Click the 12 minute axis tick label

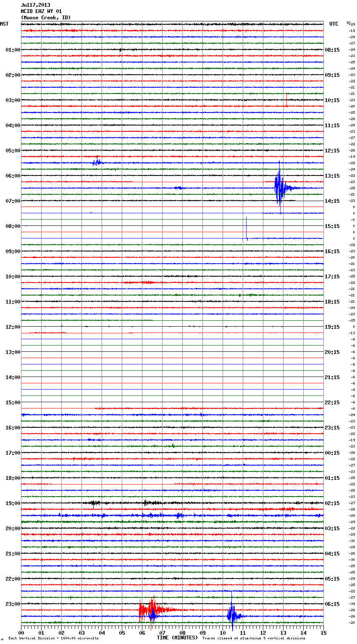[x=263, y=633]
